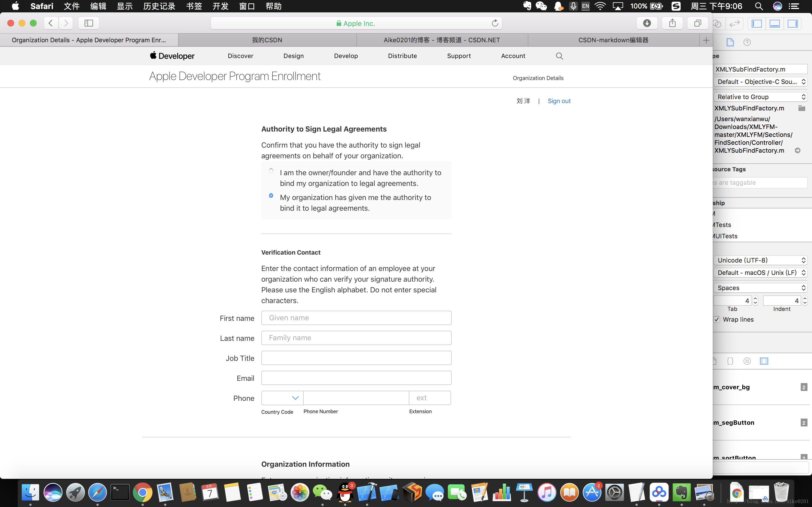Expand the Relative to Group dropdown
This screenshot has height=507, width=812.
point(804,96)
